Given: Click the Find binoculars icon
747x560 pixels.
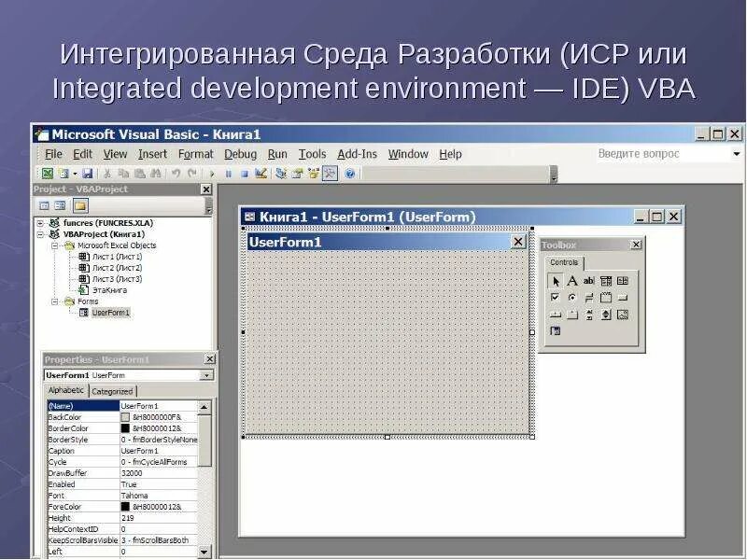Looking at the screenshot, I should [x=156, y=174].
